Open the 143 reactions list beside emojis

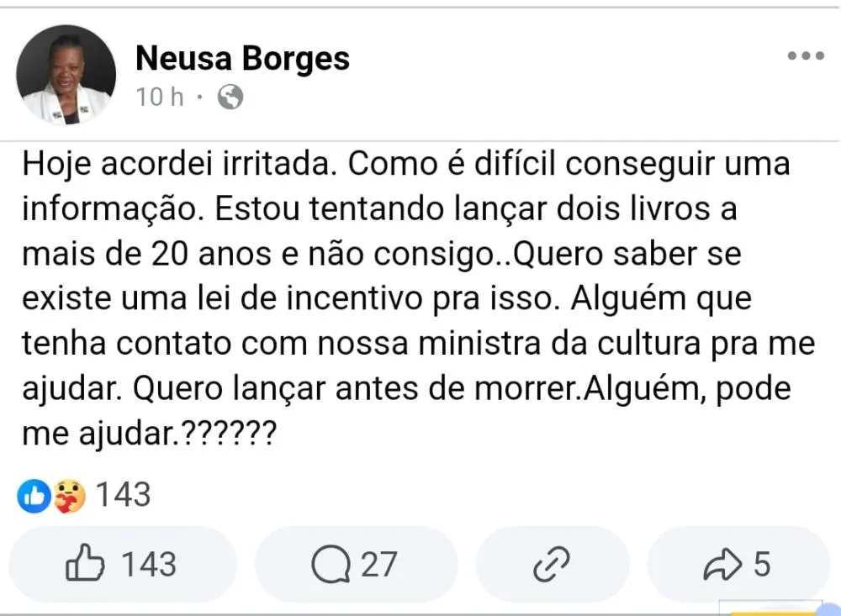pyautogui.click(x=124, y=494)
